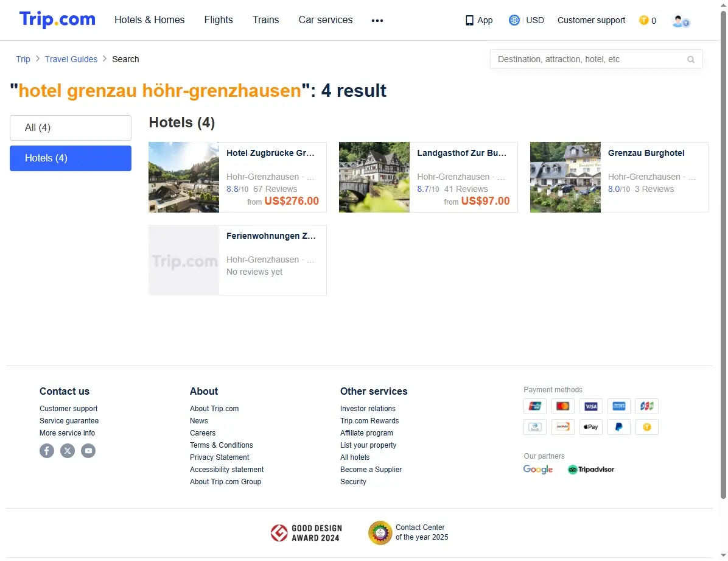Click the American Express payment icon
This screenshot has width=728, height=561.
[x=619, y=406]
